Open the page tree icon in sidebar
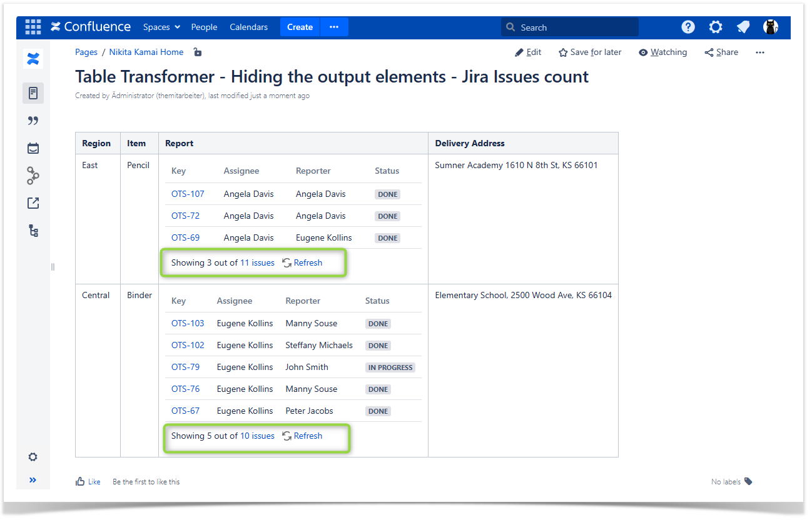 [x=33, y=231]
